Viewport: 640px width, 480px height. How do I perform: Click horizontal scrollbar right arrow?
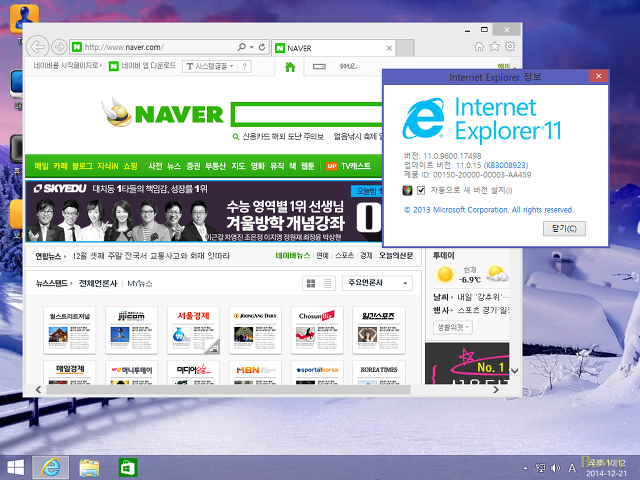[496, 390]
